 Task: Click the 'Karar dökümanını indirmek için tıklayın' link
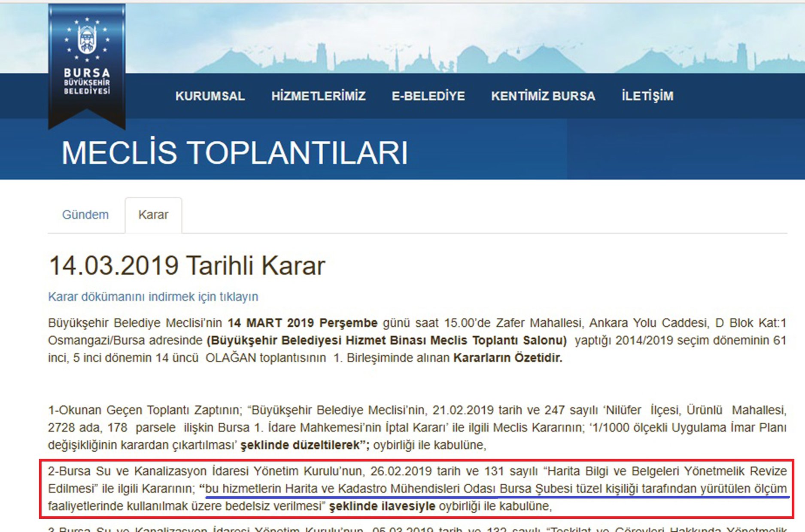(x=153, y=297)
